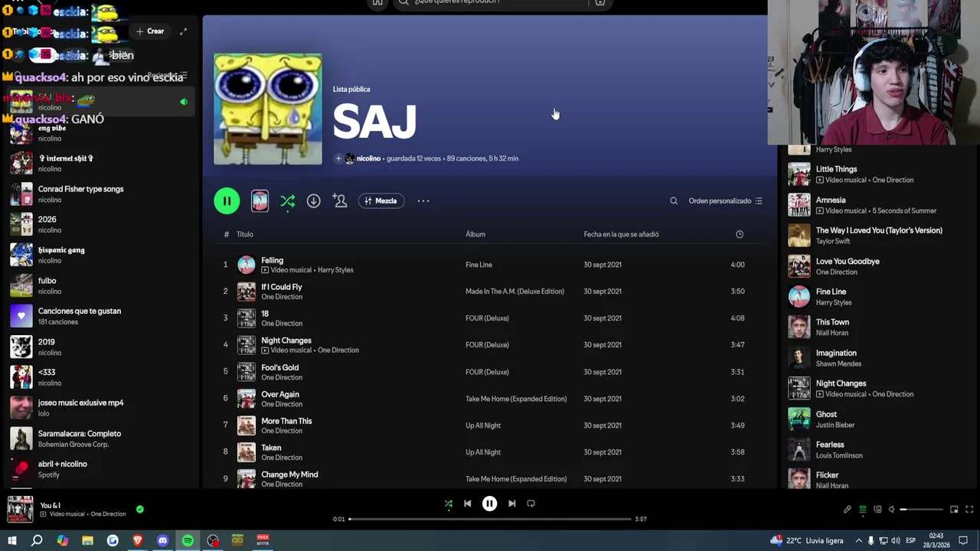This screenshot has width=980, height=551.
Task: Pause playback in the bottom player bar
Action: click(x=490, y=504)
